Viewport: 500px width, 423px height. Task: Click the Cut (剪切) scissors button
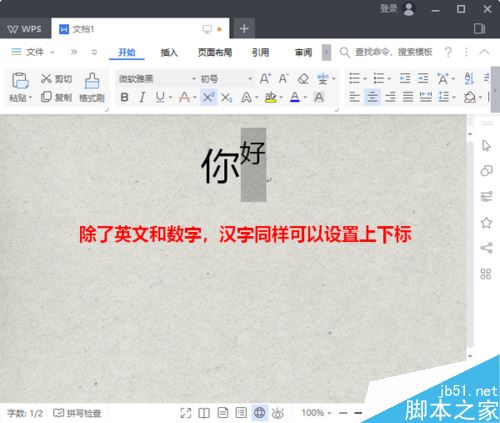(x=56, y=79)
